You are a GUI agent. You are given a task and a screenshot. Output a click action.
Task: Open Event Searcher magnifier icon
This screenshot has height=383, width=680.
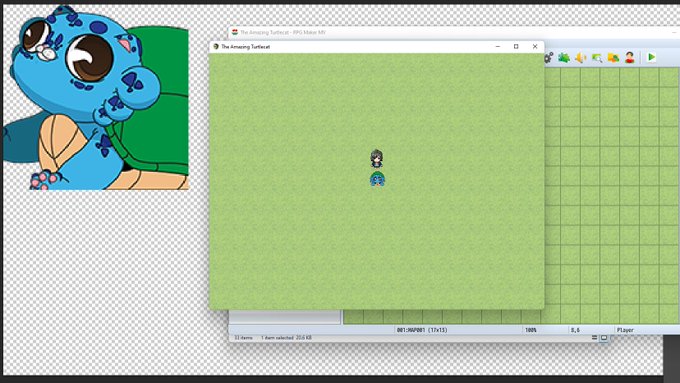(x=597, y=57)
